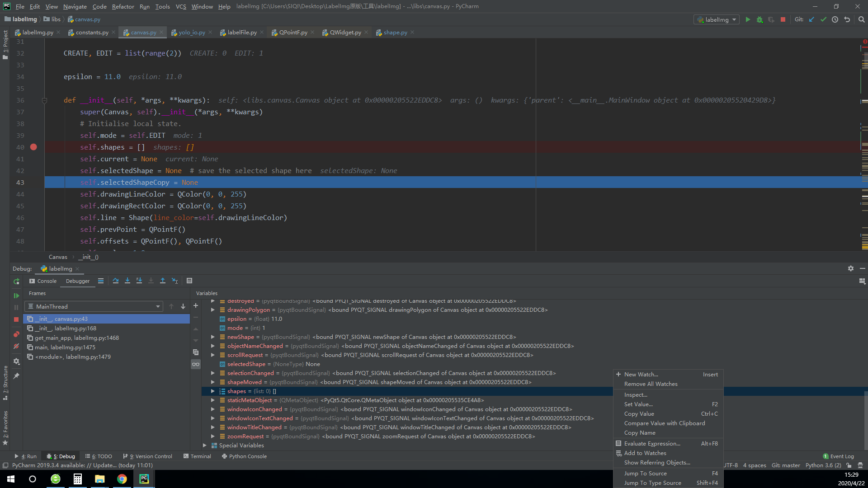868x488 pixels.
Task: Select frame main, labelImg.py:1475
Action: (x=66, y=347)
